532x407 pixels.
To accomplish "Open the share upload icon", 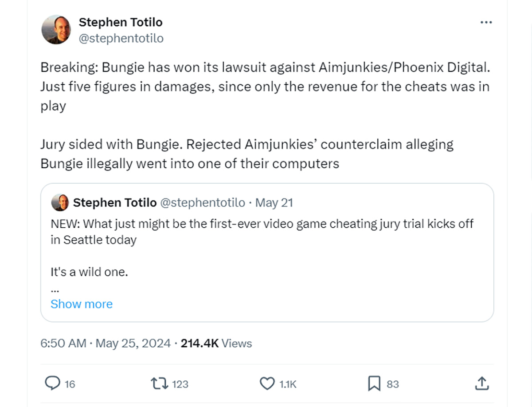I will click(482, 383).
